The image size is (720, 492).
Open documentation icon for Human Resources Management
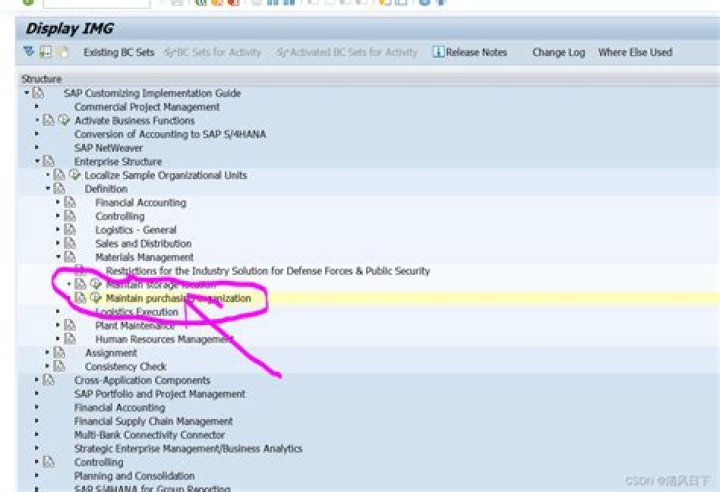(x=69, y=339)
